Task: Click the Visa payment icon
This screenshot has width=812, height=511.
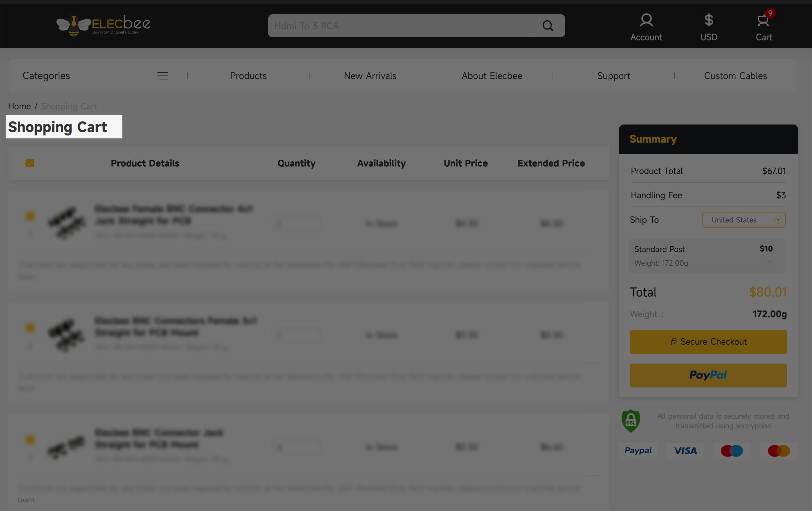Action: tap(685, 451)
